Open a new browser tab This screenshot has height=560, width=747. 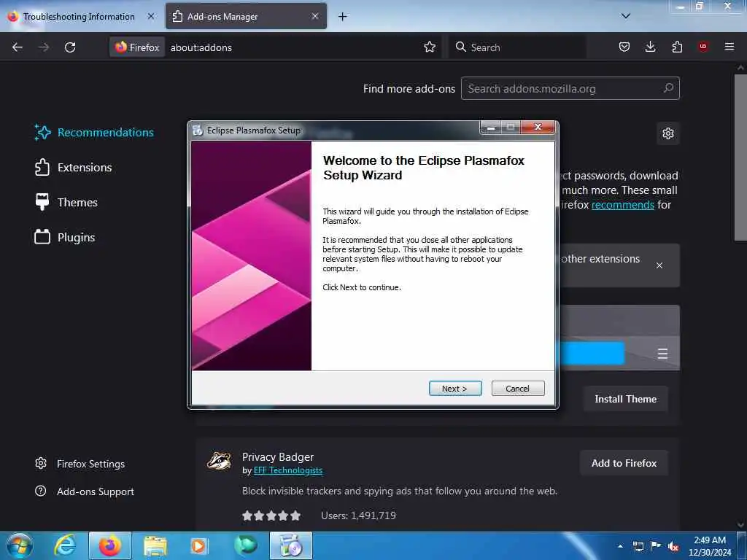[343, 17]
